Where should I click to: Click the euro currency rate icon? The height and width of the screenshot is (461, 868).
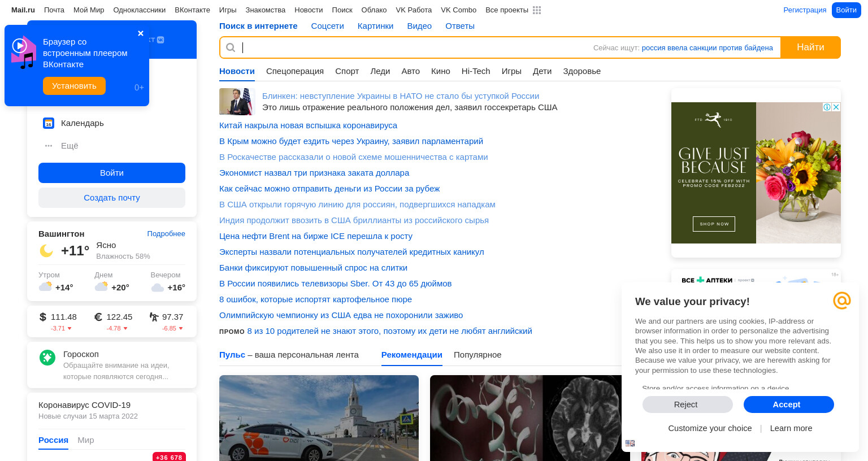(98, 317)
